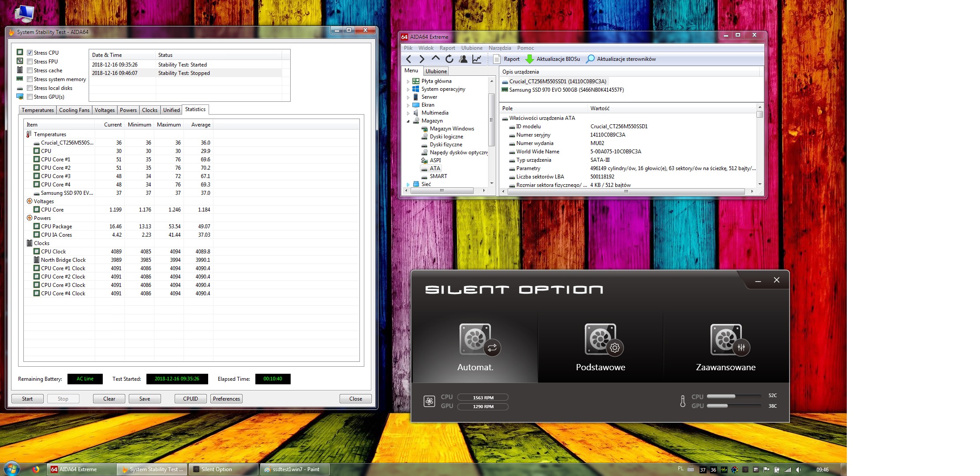Viewport: 980px width, 476px height.
Task: Select ASPI in the tree
Action: (x=435, y=160)
